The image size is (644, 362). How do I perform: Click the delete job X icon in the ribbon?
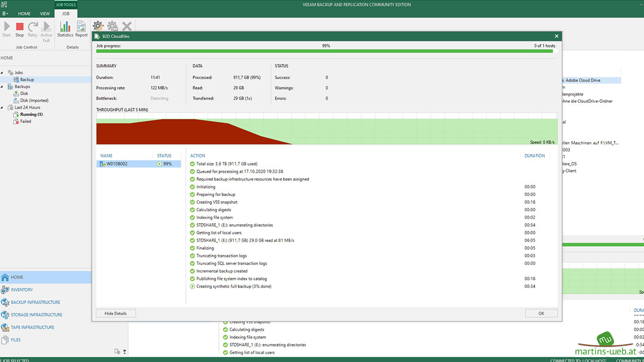(x=127, y=26)
